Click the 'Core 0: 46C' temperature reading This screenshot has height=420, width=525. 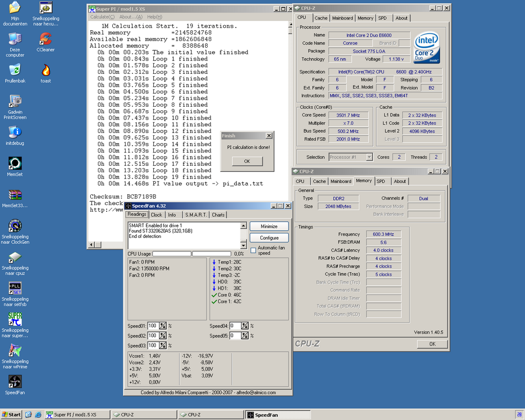click(x=229, y=295)
